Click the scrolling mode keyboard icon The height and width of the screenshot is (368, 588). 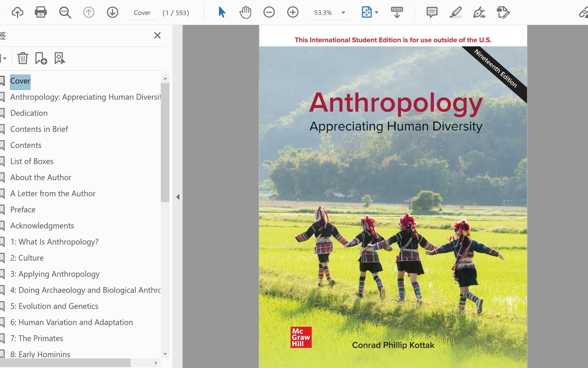(397, 12)
